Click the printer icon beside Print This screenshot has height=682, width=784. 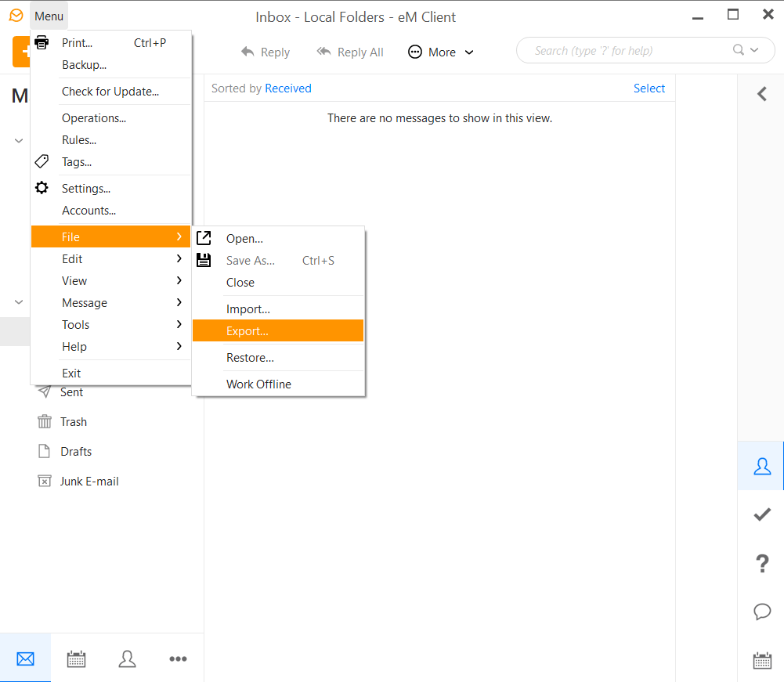coord(42,42)
